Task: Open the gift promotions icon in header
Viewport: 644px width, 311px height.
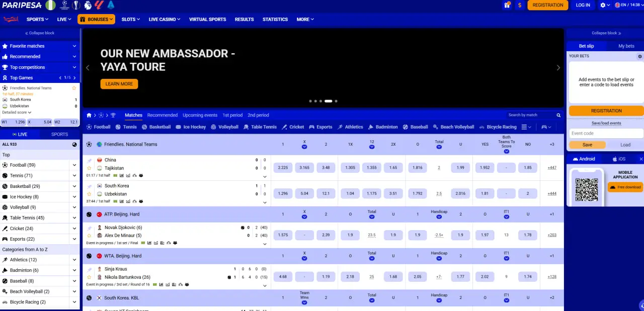Action: pos(507,5)
